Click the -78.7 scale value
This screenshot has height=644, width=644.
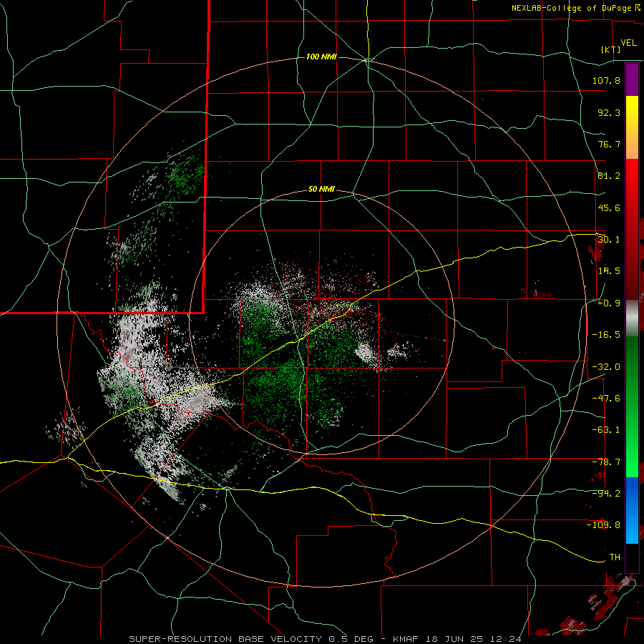tap(606, 462)
